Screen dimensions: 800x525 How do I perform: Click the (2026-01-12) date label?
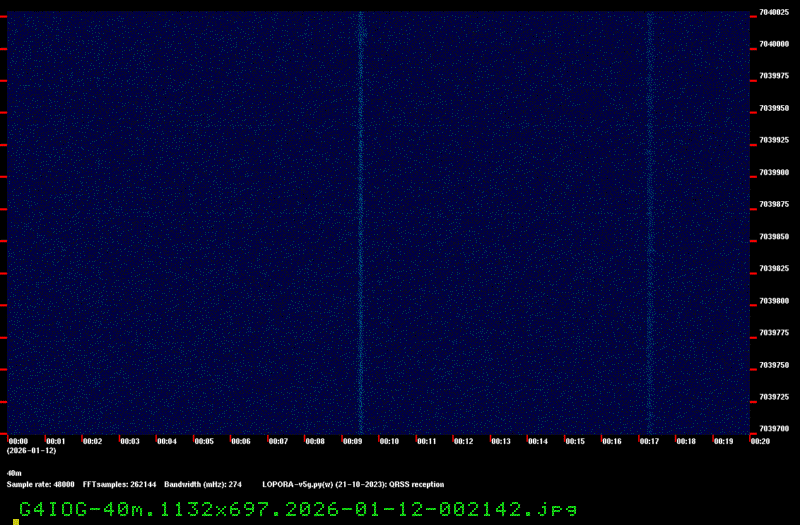[x=31, y=451]
